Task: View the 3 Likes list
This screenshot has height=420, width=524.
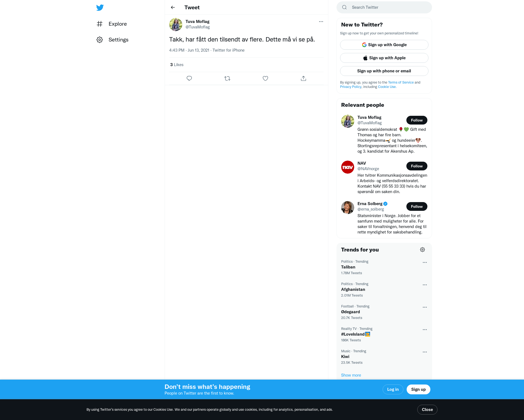Action: click(x=177, y=65)
